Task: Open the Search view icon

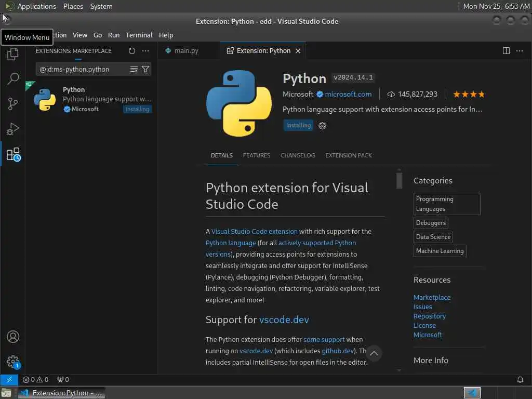Action: [13, 78]
